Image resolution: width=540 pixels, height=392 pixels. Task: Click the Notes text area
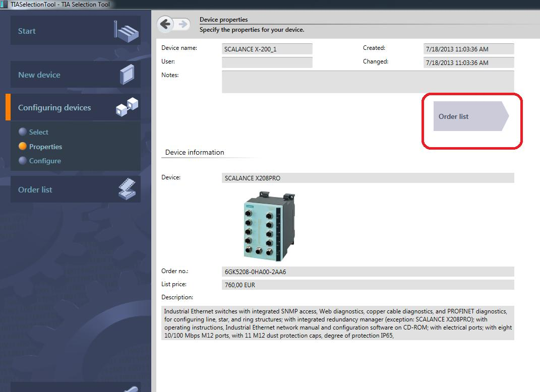368,82
